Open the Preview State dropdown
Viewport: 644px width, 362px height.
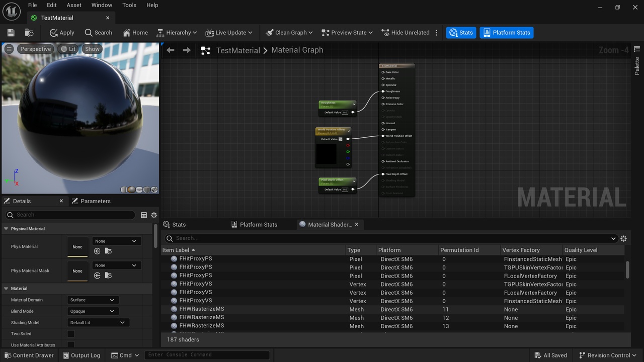tap(347, 33)
